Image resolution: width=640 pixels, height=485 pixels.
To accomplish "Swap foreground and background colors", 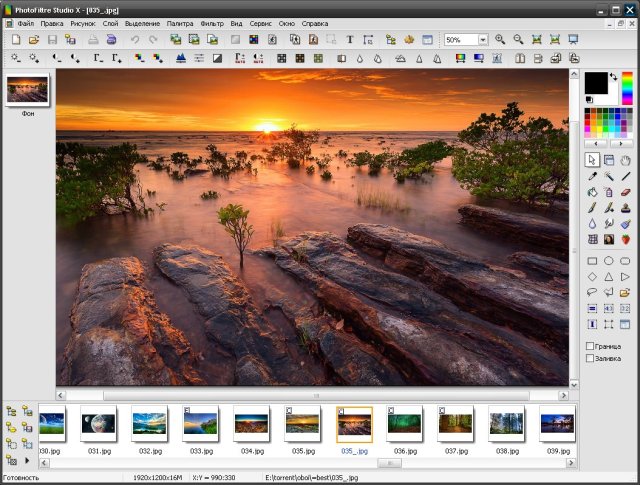I will pyautogui.click(x=613, y=77).
